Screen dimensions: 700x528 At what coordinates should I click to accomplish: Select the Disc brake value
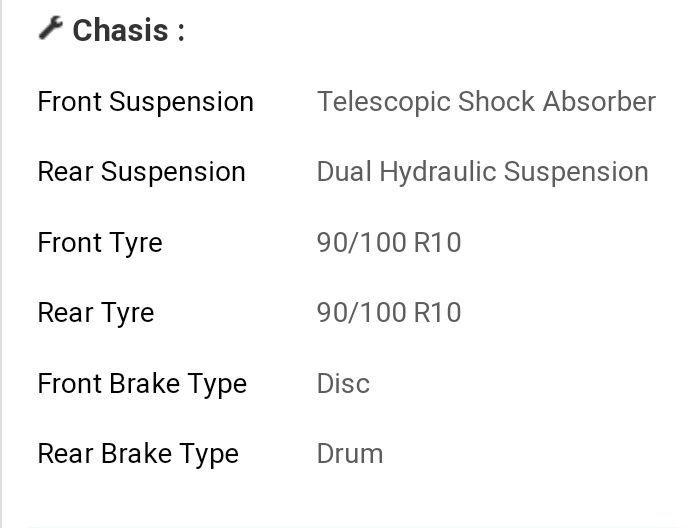(x=343, y=383)
